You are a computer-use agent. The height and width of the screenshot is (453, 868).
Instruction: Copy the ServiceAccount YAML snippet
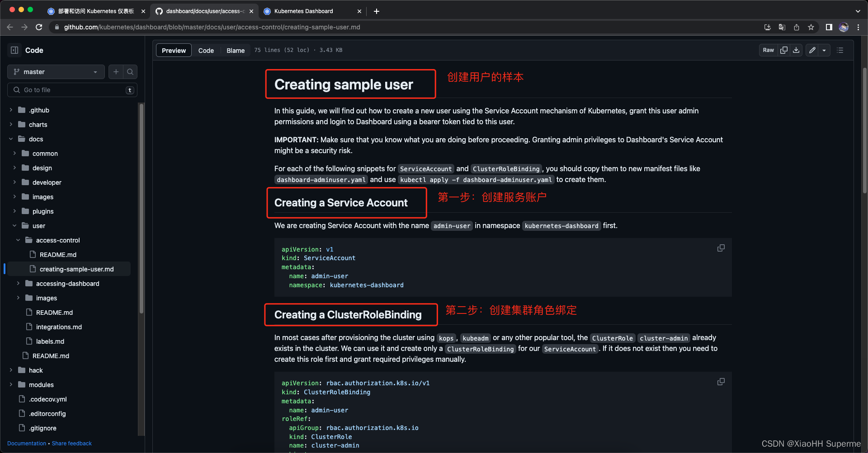pos(721,248)
